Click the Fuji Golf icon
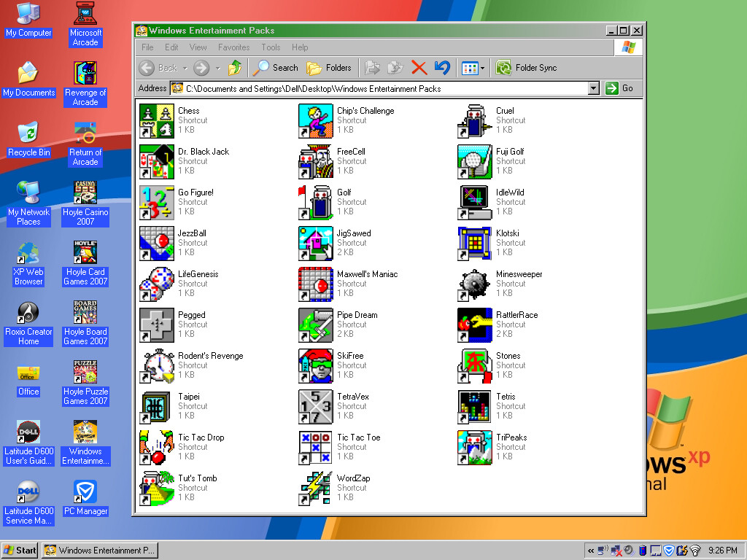Image resolution: width=747 pixels, height=560 pixels. point(475,162)
